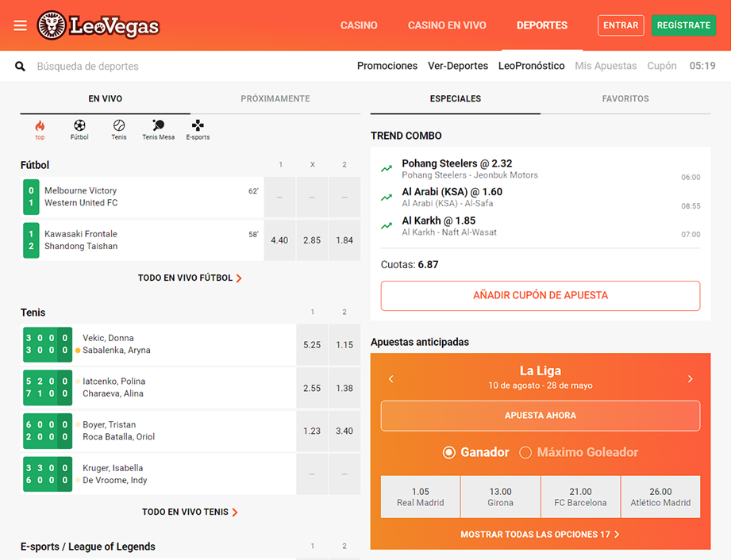Viewport: 731px width, 560px height.
Task: Switch to the Próximamente tab
Action: click(275, 99)
